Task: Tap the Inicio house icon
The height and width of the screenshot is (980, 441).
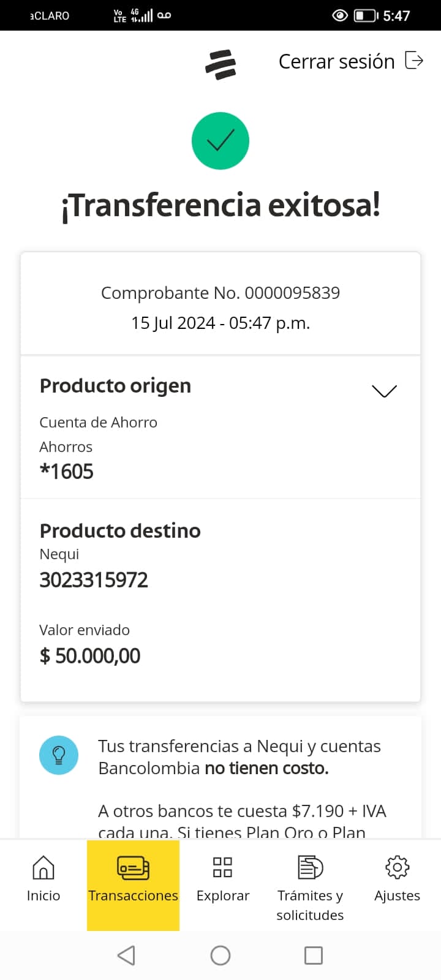Action: (x=43, y=867)
